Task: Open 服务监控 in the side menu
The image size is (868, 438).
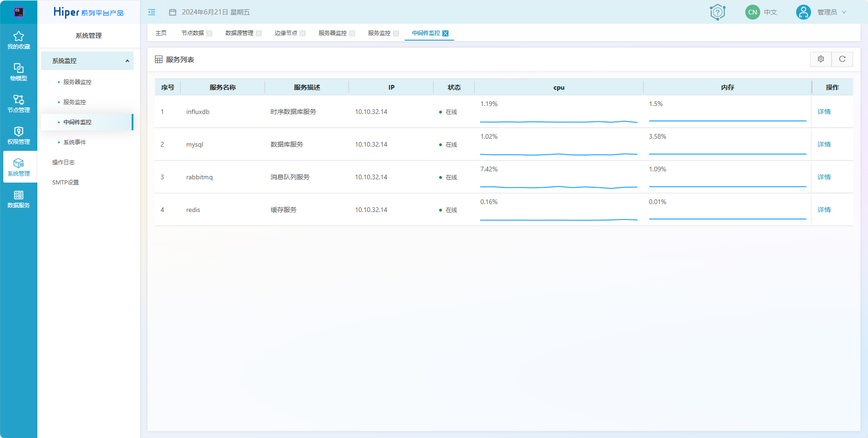Action: coord(75,102)
